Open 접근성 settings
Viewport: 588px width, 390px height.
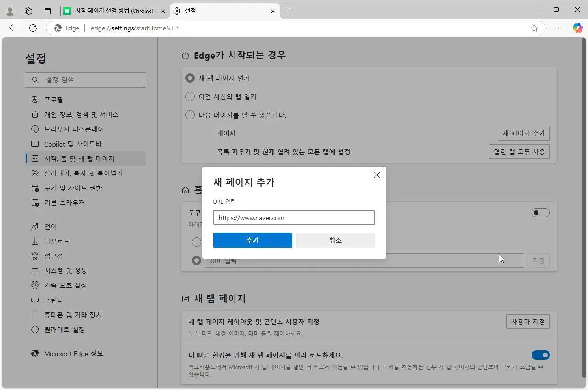pyautogui.click(x=55, y=256)
